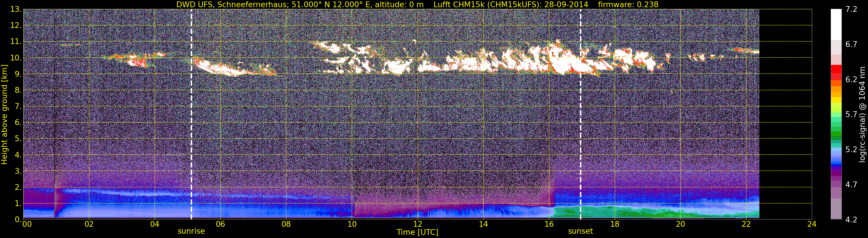Click the time axis tick '20'
The height and width of the screenshot is (238, 868).
[681, 224]
